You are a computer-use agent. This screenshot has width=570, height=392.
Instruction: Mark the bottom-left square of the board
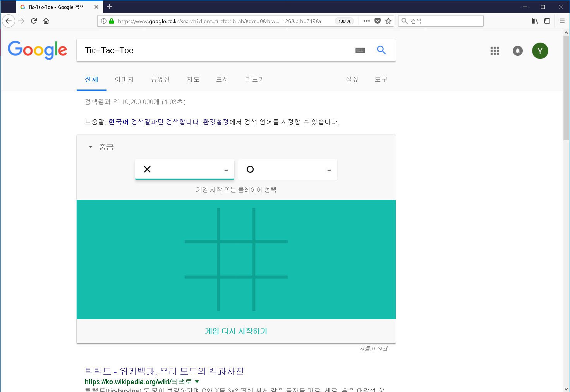pos(201,295)
